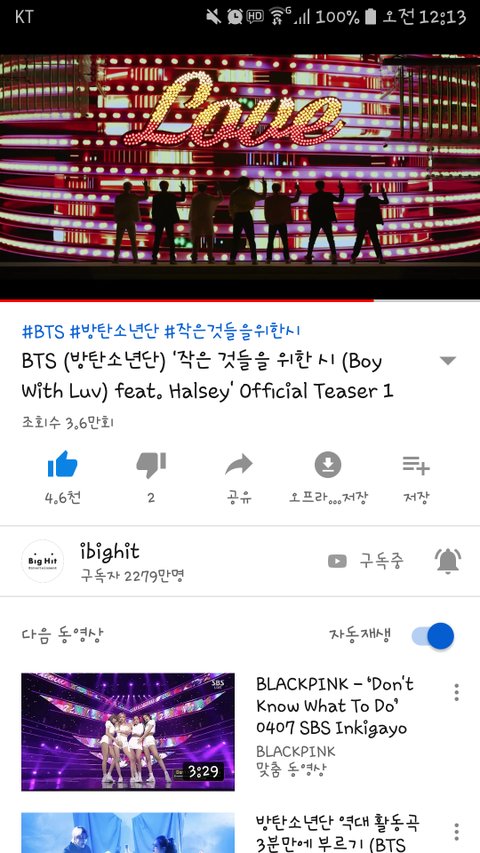Tap the Love video player area
Viewport: 480px width, 853px height.
(x=240, y=176)
